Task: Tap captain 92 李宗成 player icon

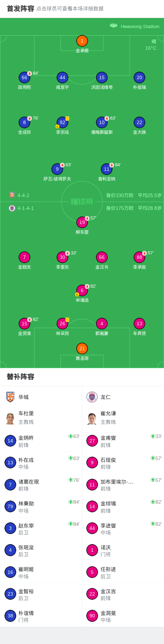Action: [x=62, y=122]
